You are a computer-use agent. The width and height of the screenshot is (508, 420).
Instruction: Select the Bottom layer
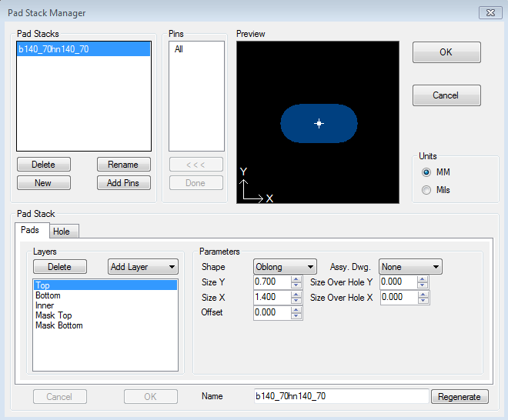pyautogui.click(x=105, y=295)
